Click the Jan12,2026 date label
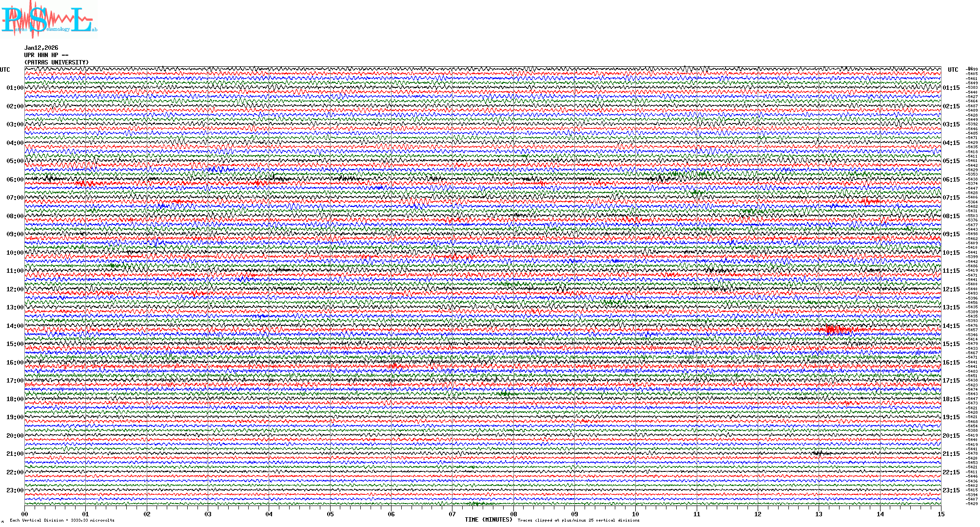Viewport: 980px width, 527px height. 41,48
